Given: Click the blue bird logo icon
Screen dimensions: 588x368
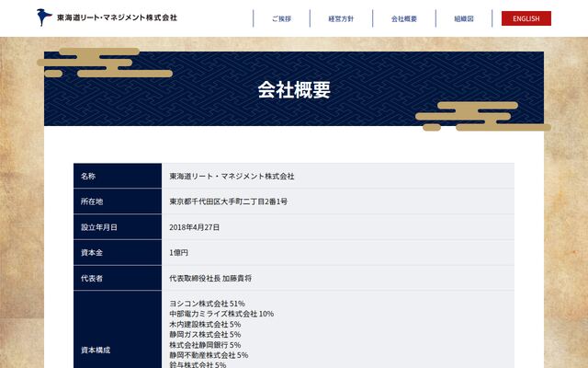Looking at the screenshot, I should (44, 17).
